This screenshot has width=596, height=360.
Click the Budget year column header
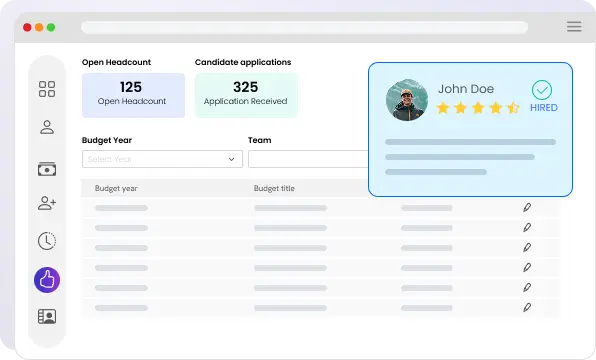(116, 189)
